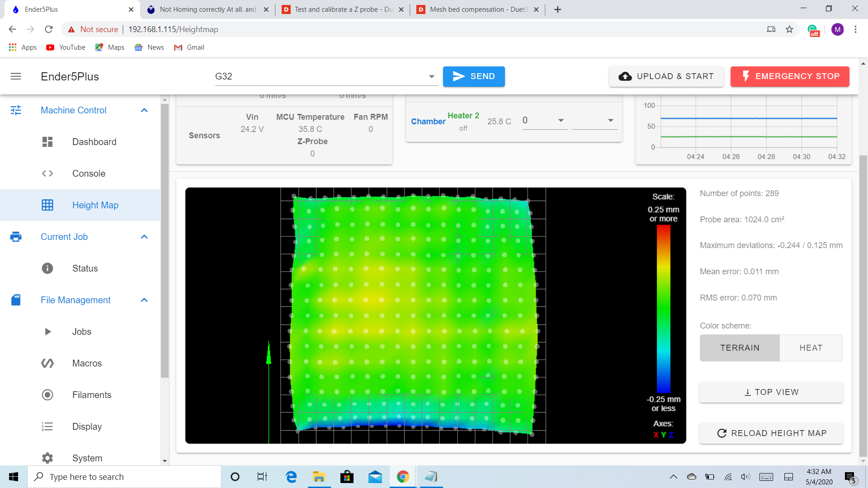Click the Current Job printer icon

16,237
